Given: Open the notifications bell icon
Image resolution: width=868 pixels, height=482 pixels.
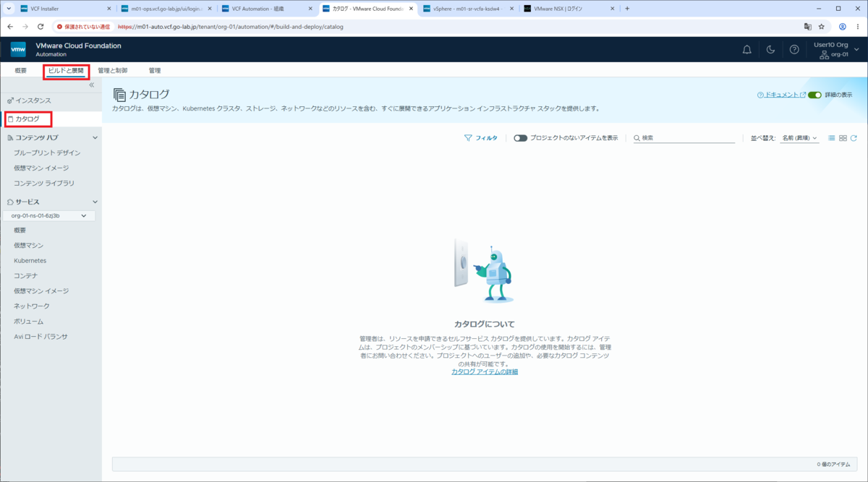Looking at the screenshot, I should pyautogui.click(x=747, y=50).
